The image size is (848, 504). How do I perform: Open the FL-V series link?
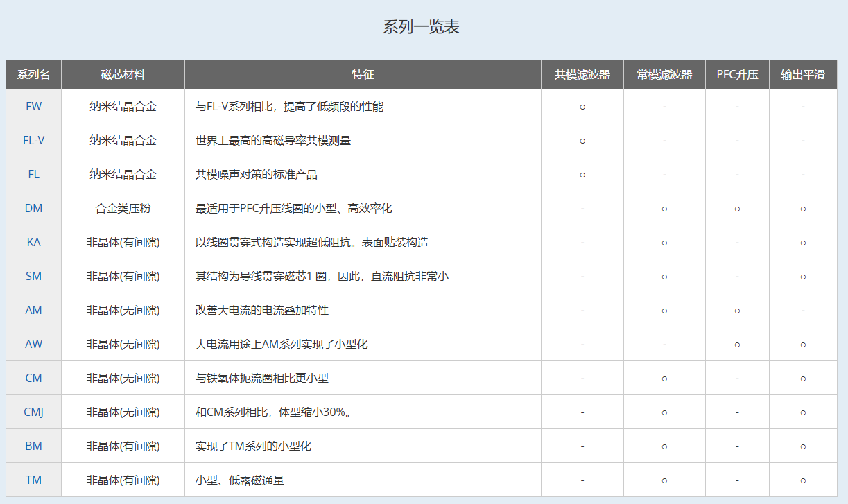click(x=33, y=140)
